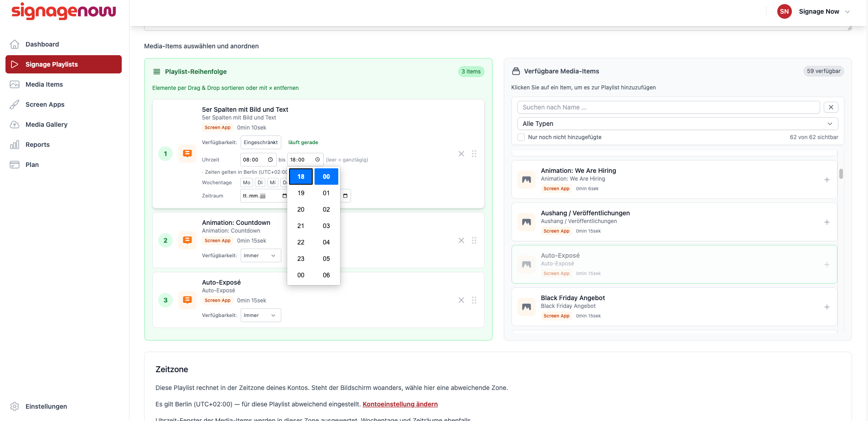Image resolution: width=868 pixels, height=421 pixels.
Task: Open 'Alle Typen' type filter dropdown
Action: click(x=677, y=124)
